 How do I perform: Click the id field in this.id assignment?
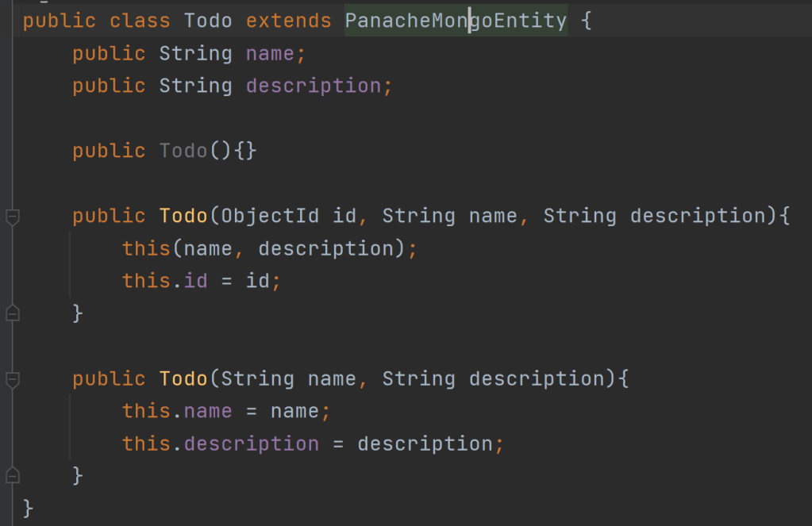pos(195,281)
